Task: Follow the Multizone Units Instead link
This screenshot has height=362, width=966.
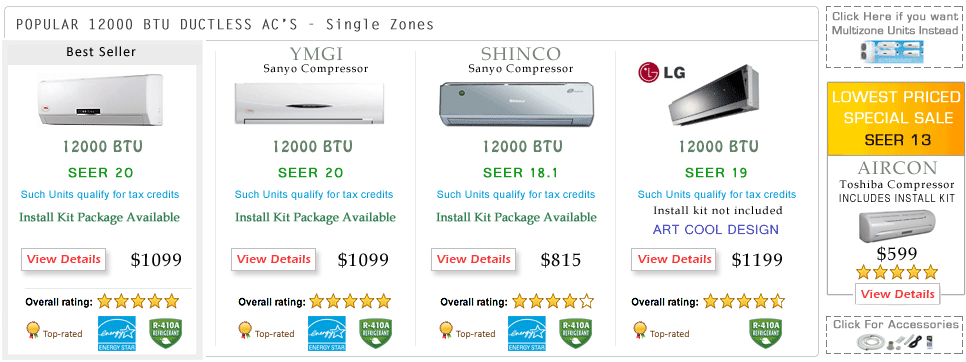Action: [x=895, y=24]
